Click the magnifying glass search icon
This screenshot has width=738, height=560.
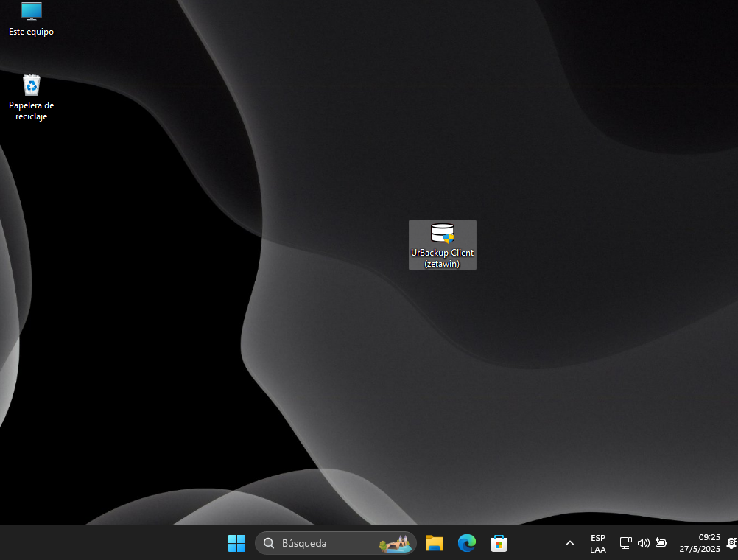(x=269, y=543)
